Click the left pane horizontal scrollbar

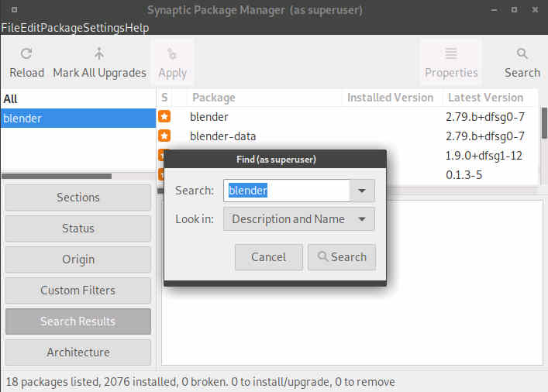tap(57, 176)
